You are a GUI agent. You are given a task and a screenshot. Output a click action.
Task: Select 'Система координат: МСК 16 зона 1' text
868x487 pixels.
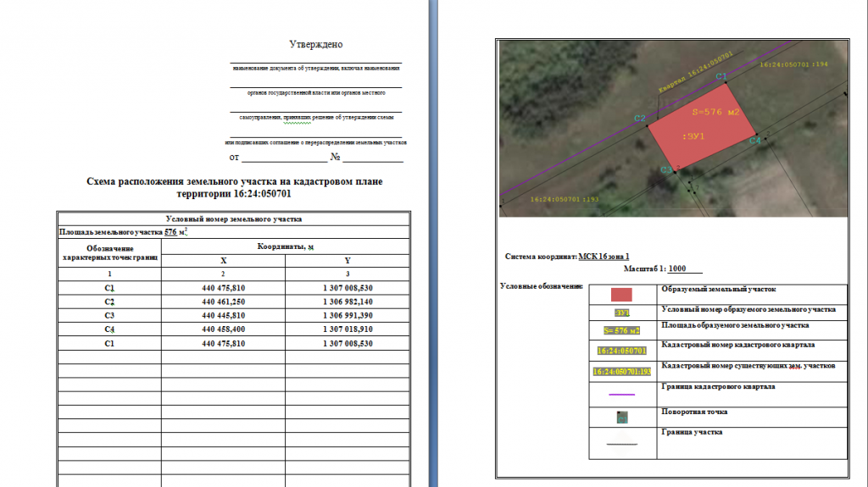click(x=567, y=257)
